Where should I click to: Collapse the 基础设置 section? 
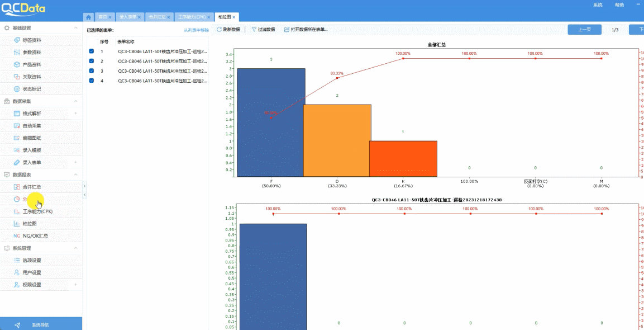point(75,28)
